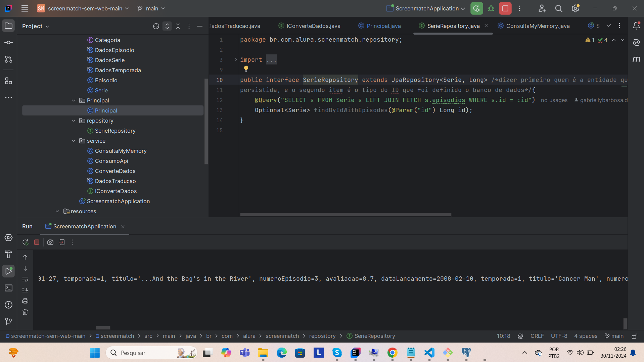Clear all console output with trash icon
This screenshot has height=362, width=644.
click(x=25, y=312)
